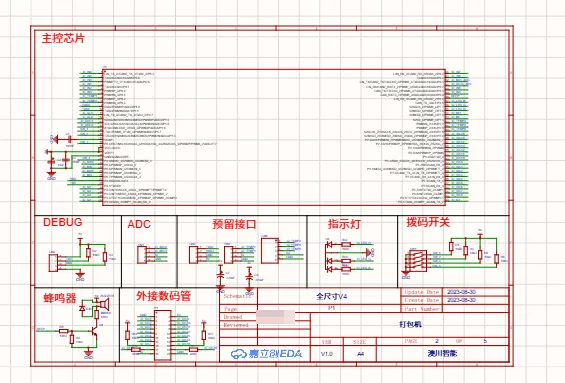Select the 蜂鸣器 section label
This screenshot has height=383, width=565.
pyautogui.click(x=60, y=298)
